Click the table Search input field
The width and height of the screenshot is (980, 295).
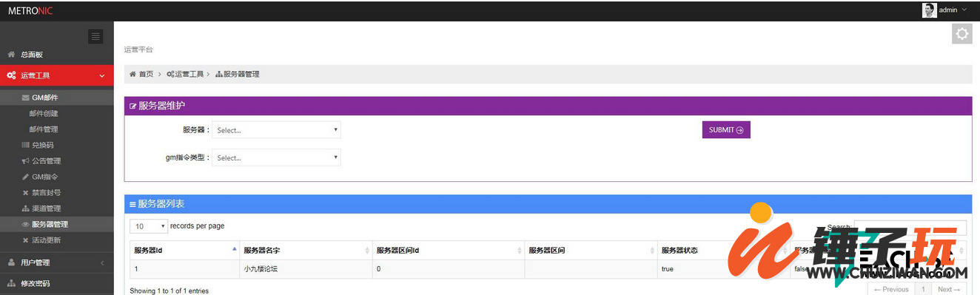point(910,227)
